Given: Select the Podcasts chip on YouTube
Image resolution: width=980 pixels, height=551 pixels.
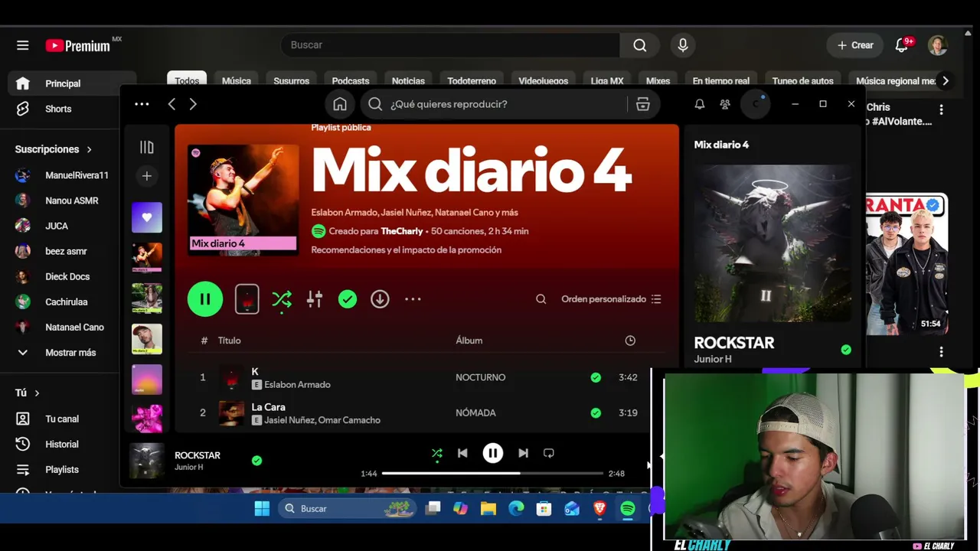Looking at the screenshot, I should (x=351, y=80).
